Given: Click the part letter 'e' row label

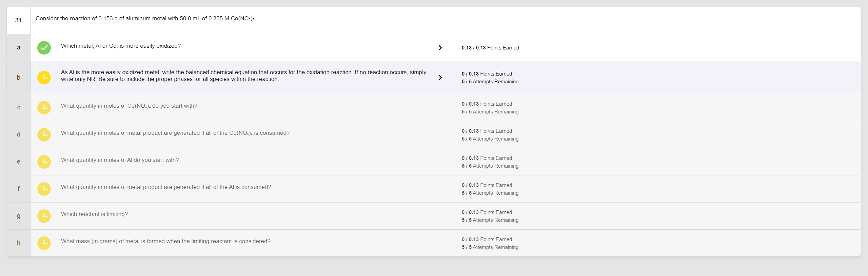Looking at the screenshot, I should (x=19, y=162).
